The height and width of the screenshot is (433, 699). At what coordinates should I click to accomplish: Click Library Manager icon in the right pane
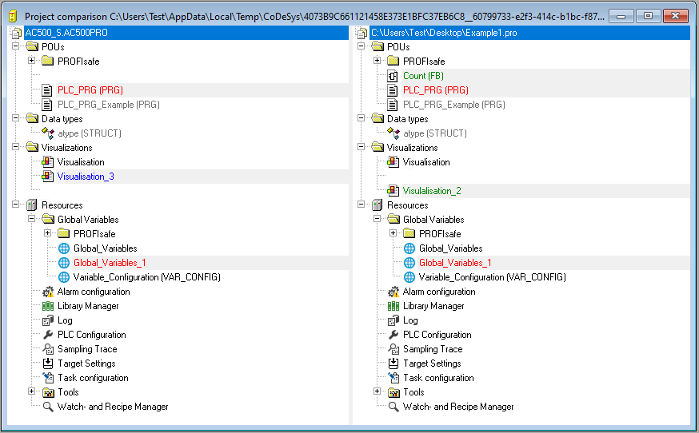pos(393,306)
